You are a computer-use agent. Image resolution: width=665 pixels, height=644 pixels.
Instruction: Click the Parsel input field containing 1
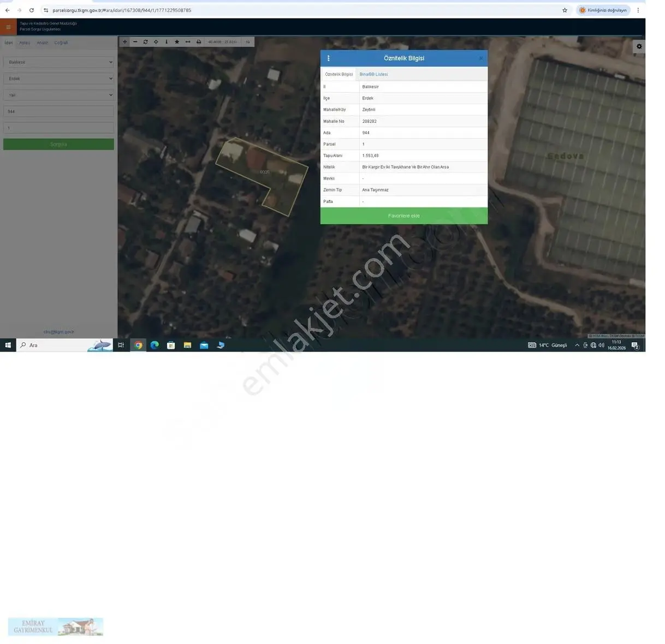click(x=59, y=128)
